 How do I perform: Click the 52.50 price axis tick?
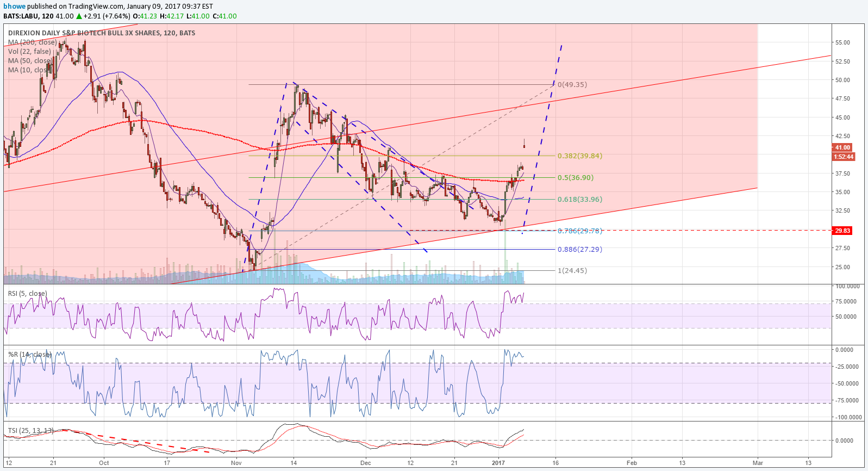coord(842,61)
